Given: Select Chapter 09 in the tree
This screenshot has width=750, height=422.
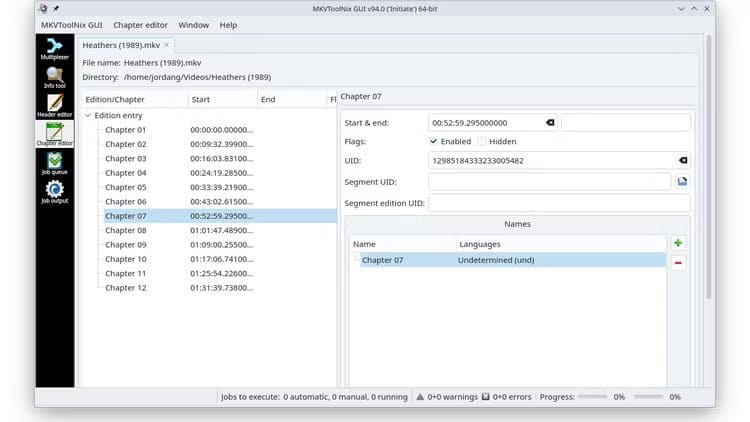Looking at the screenshot, I should (x=125, y=244).
